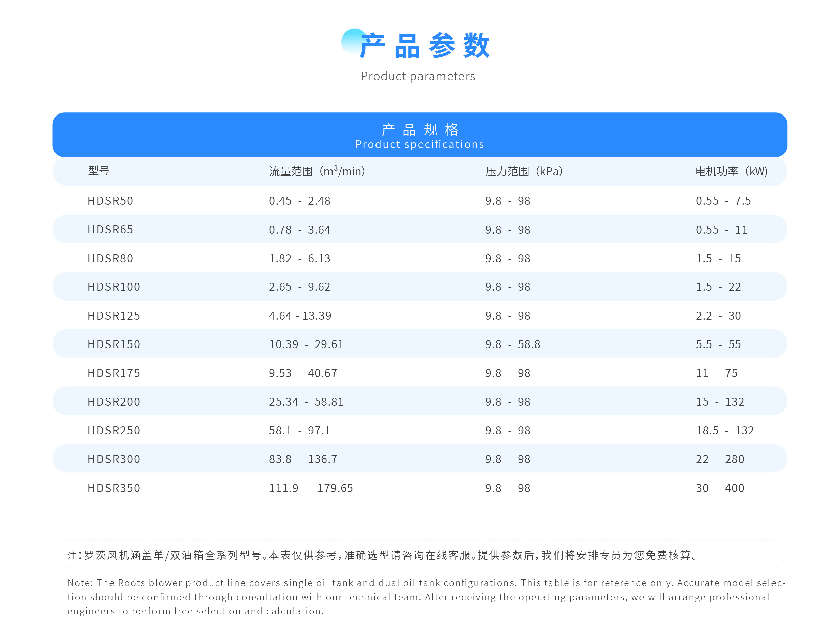The width and height of the screenshot is (840, 644).
Task: Click the Chinese note text starting 注:罗茨风机
Action: pos(383,555)
